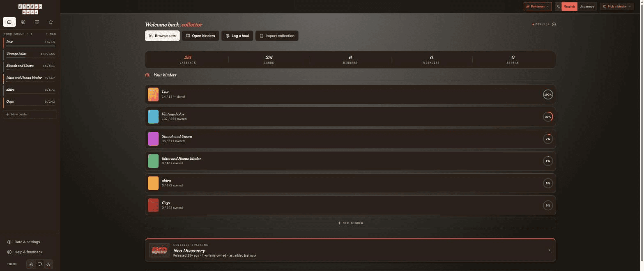Open the Pokemon game dropdown

pos(538,7)
